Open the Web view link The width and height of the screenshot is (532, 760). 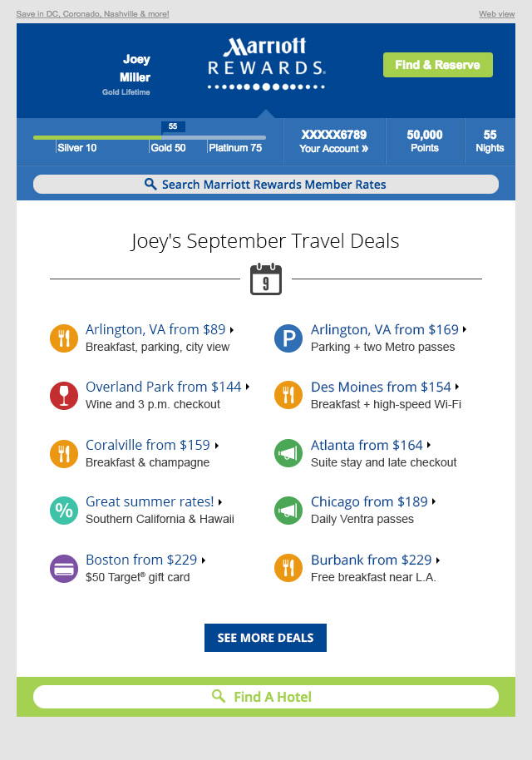[x=496, y=14]
